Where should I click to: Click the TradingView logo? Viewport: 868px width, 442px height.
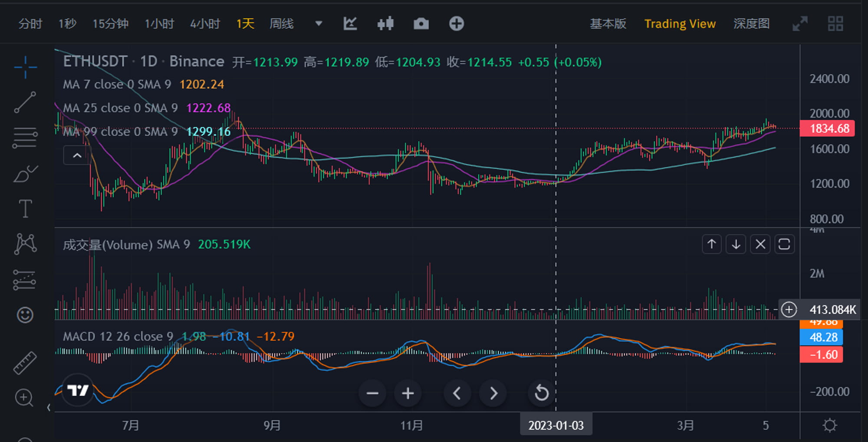pyautogui.click(x=78, y=390)
